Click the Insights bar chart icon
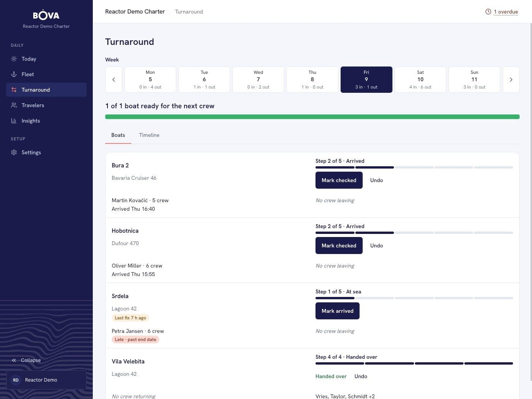 [x=14, y=121]
